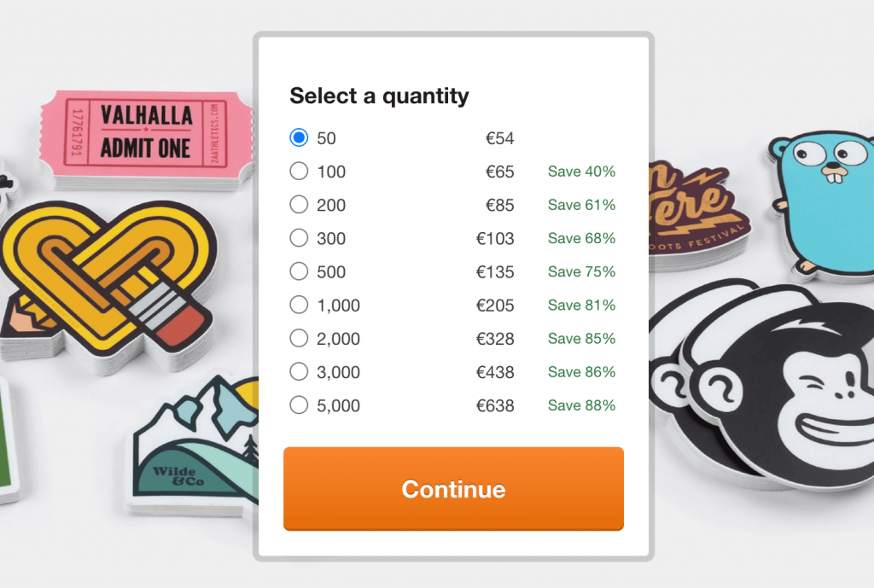Select the 300 quantity option
Screen dimensions: 874x588
[x=299, y=238]
